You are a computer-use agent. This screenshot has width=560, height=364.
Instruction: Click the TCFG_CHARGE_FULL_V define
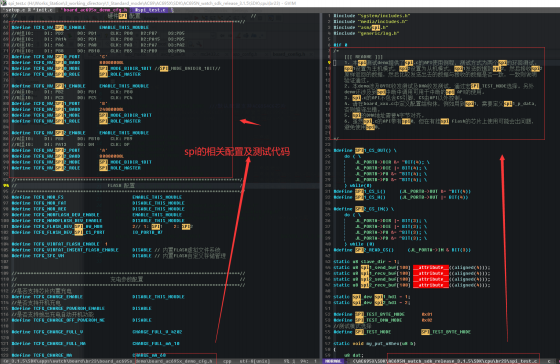[x=96, y=332]
